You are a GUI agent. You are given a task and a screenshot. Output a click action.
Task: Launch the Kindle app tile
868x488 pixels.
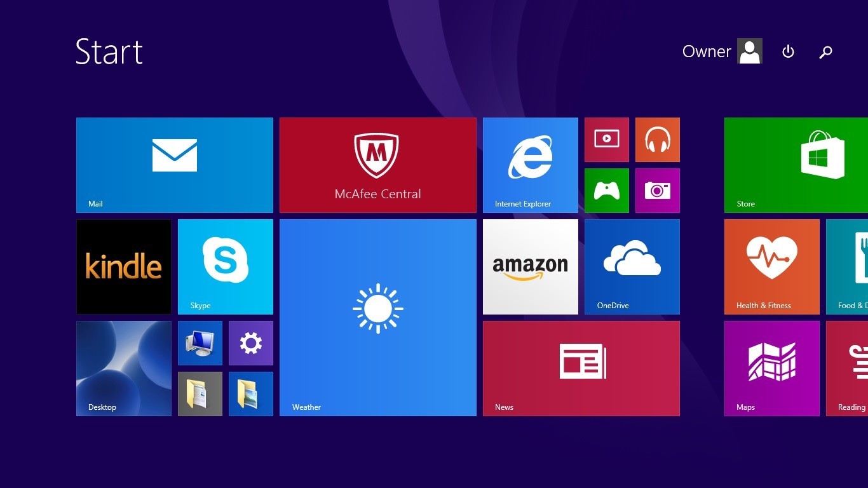click(124, 267)
